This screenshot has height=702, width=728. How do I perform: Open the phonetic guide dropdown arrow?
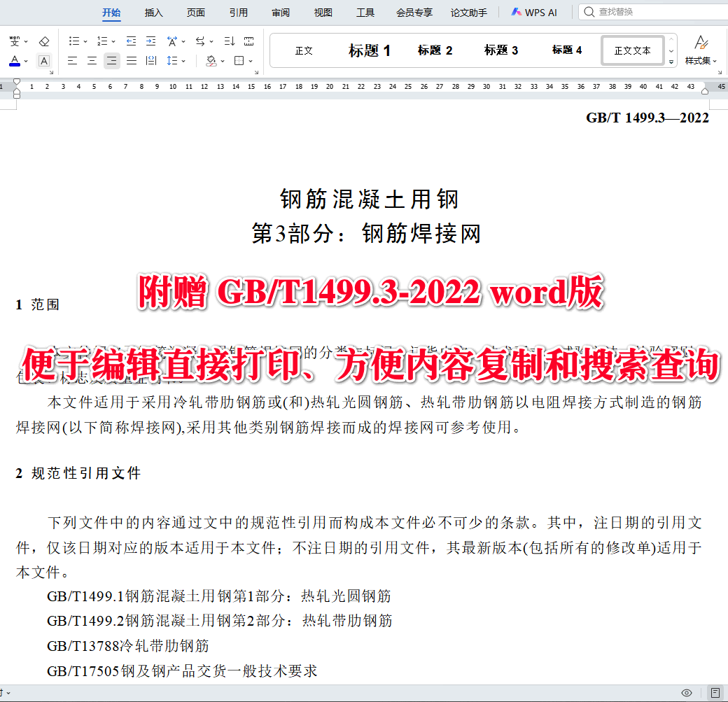[x=26, y=41]
